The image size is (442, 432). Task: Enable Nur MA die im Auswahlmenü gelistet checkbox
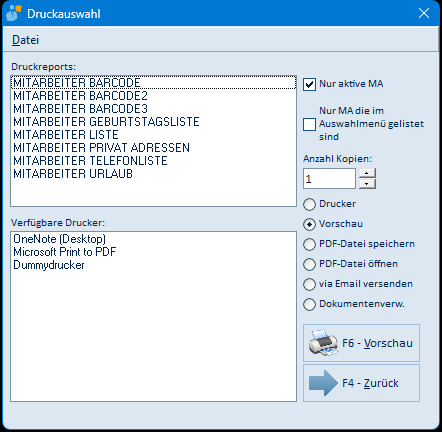click(x=309, y=125)
